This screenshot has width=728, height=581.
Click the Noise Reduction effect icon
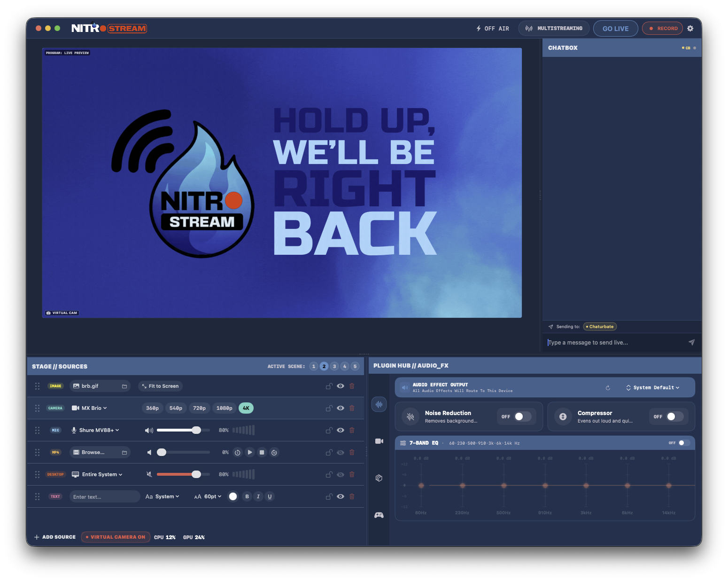pyautogui.click(x=410, y=416)
